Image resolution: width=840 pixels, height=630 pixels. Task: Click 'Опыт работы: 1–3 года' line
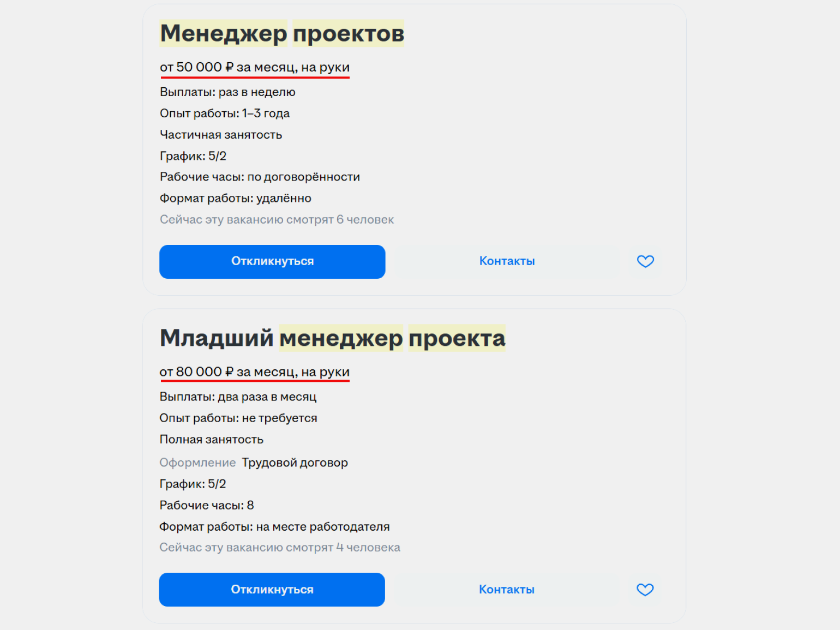[x=224, y=113]
